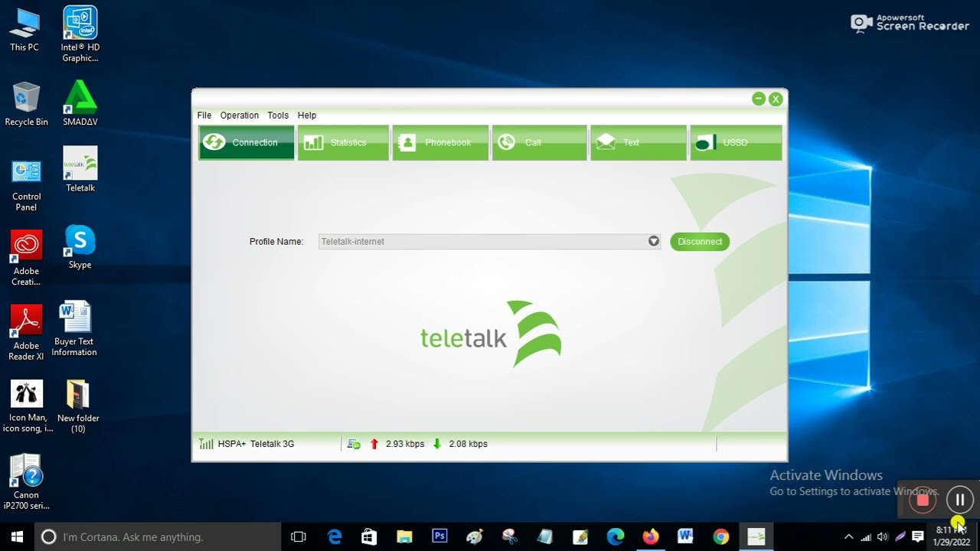Click the Teletalk taskbar button
This screenshot has height=551, width=980.
point(756,537)
